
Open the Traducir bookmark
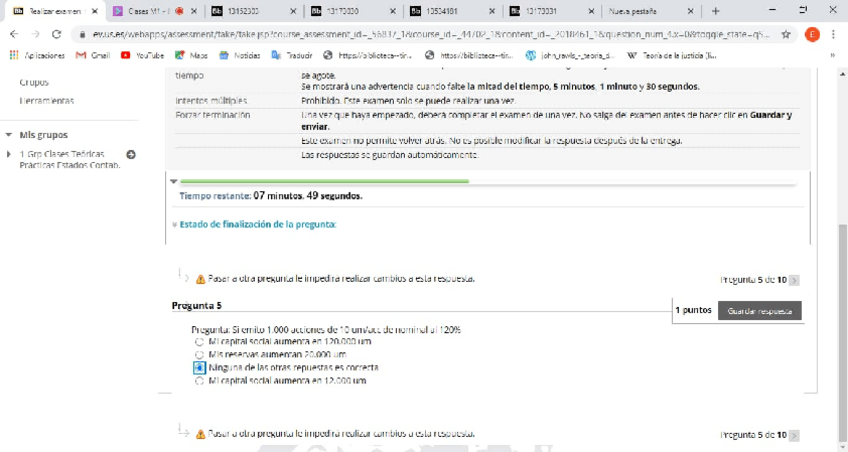click(292, 55)
